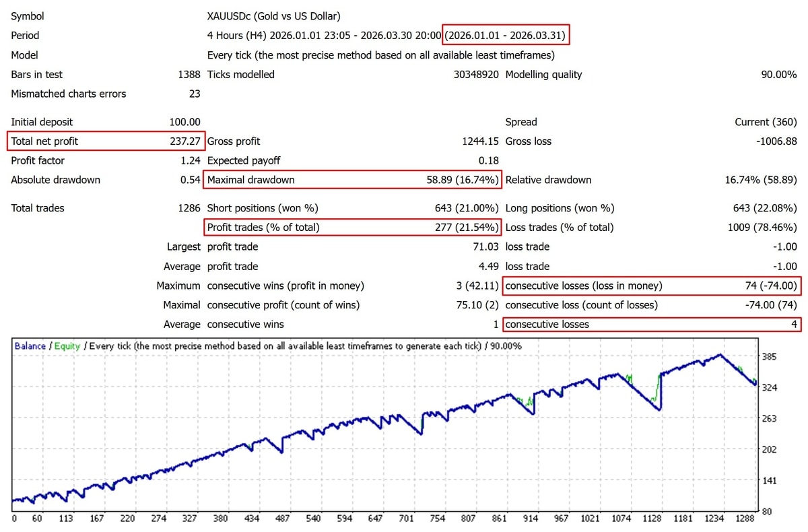Screen dimensions: 808x532
Task: Click the Modelling quality value 90.00%
Action: click(778, 75)
